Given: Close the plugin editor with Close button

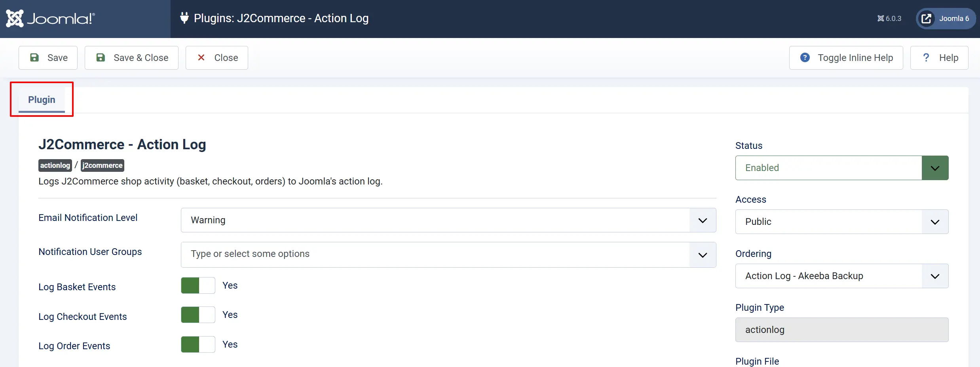Looking at the screenshot, I should coord(217,58).
